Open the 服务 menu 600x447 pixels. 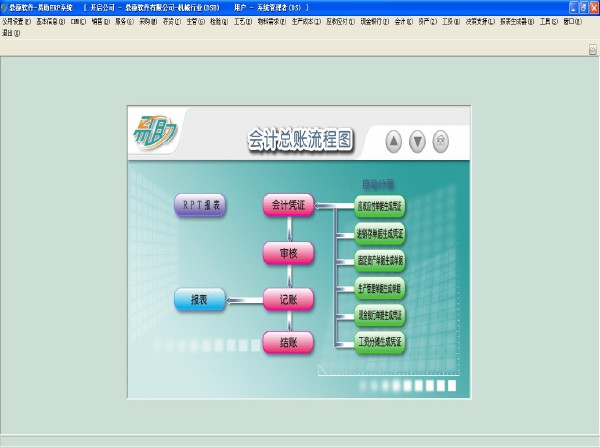point(124,21)
